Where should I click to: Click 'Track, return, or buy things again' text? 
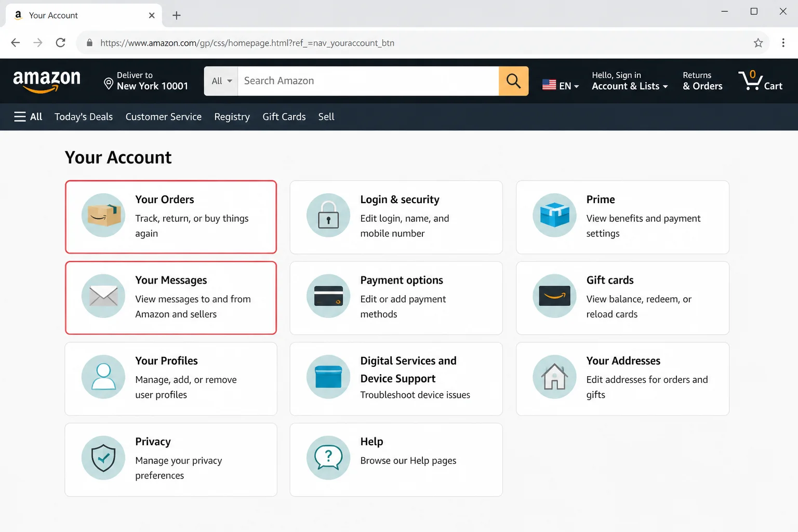coord(192,226)
